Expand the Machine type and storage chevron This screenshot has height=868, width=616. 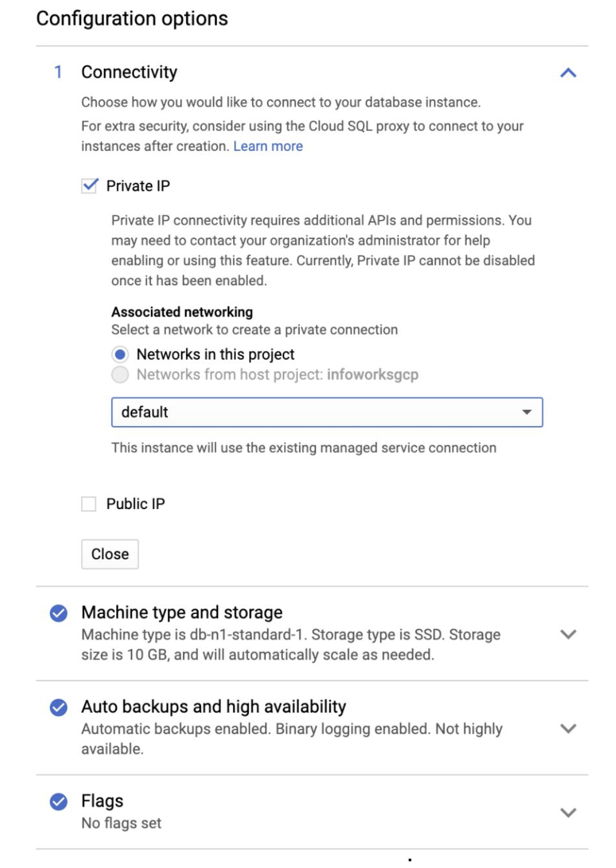click(568, 634)
